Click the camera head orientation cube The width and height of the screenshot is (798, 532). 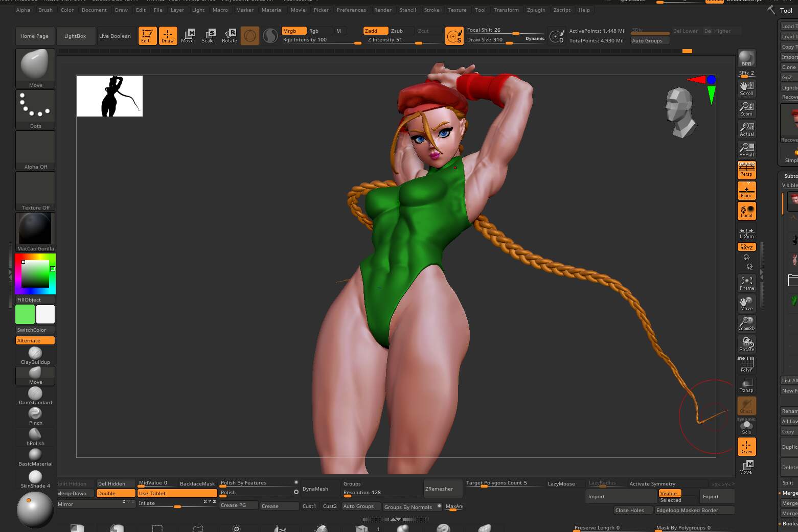(x=680, y=112)
